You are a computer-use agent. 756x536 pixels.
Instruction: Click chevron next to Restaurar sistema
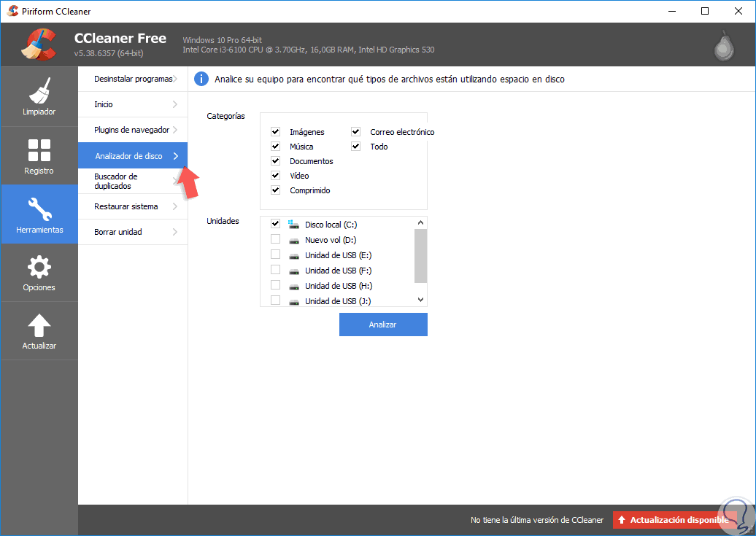(x=175, y=206)
